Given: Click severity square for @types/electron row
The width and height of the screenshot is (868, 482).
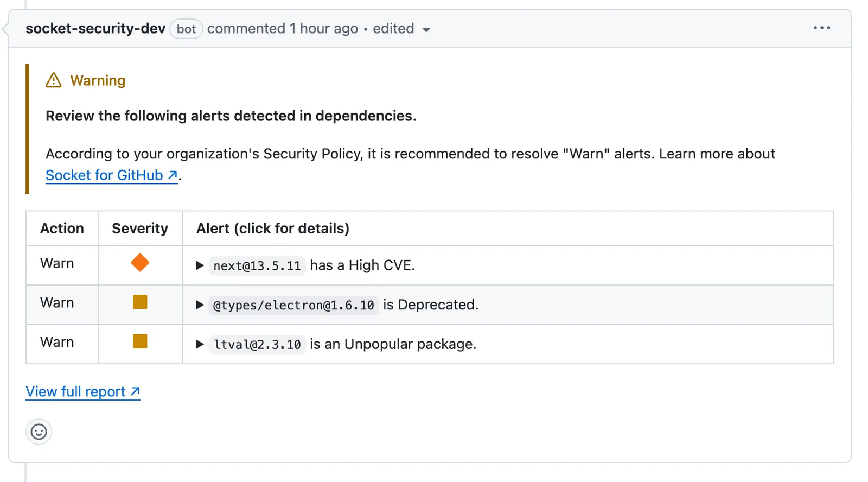Looking at the screenshot, I should click(140, 302).
